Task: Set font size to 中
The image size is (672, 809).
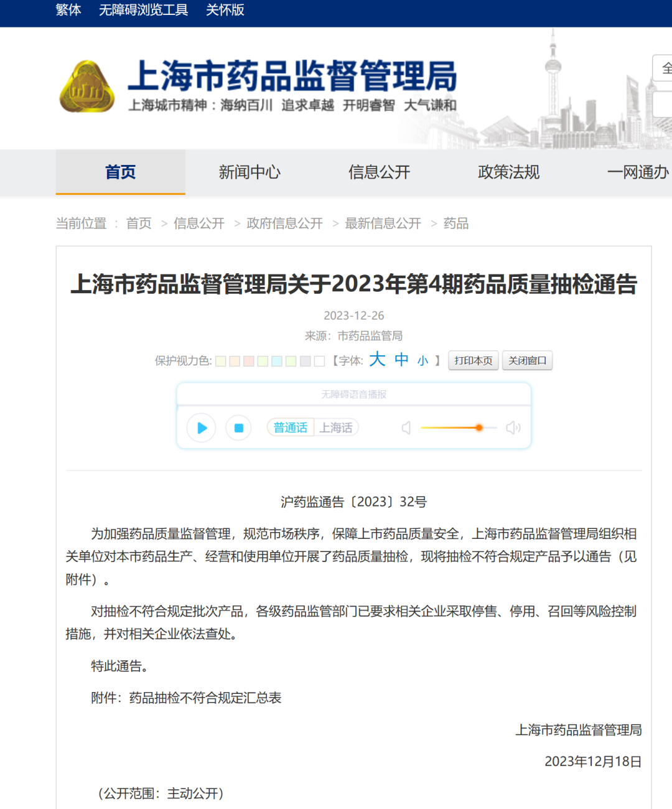Action: pyautogui.click(x=401, y=360)
